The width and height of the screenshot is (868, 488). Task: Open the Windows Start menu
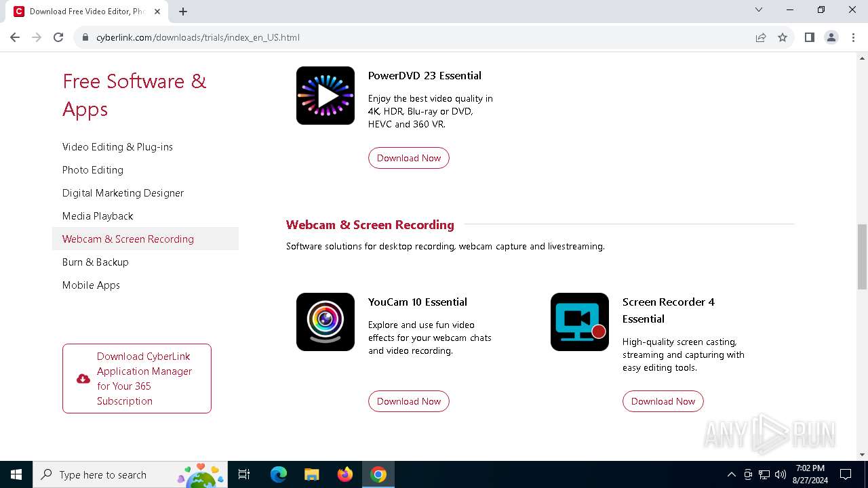16,474
